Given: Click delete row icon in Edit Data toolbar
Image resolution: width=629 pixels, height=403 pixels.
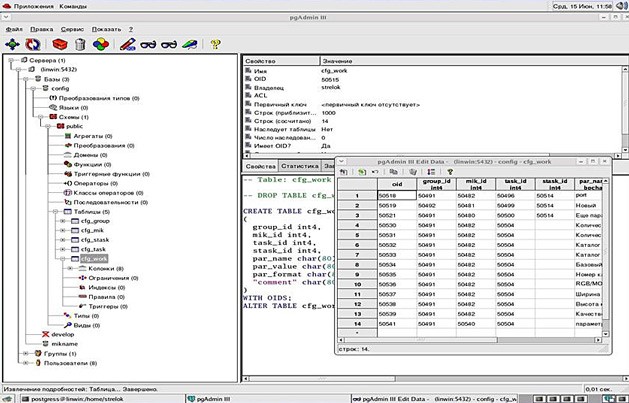Looking at the screenshot, I should pos(413,172).
